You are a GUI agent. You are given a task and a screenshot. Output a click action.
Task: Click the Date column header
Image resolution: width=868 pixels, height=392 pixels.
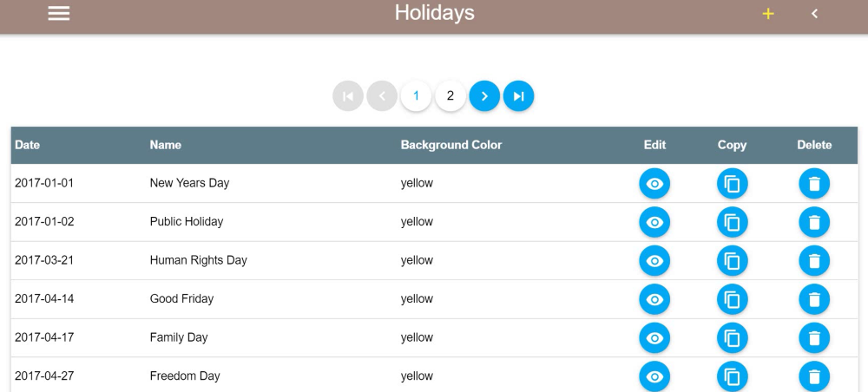point(28,145)
